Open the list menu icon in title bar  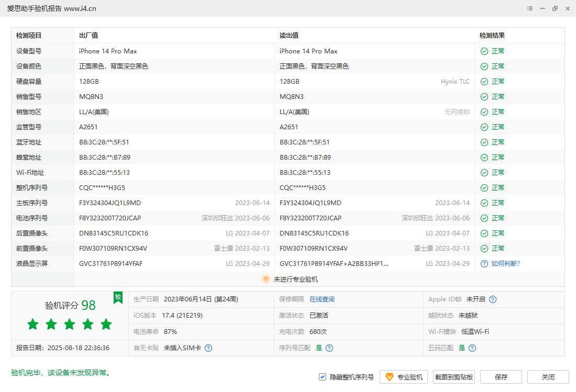[x=530, y=8]
